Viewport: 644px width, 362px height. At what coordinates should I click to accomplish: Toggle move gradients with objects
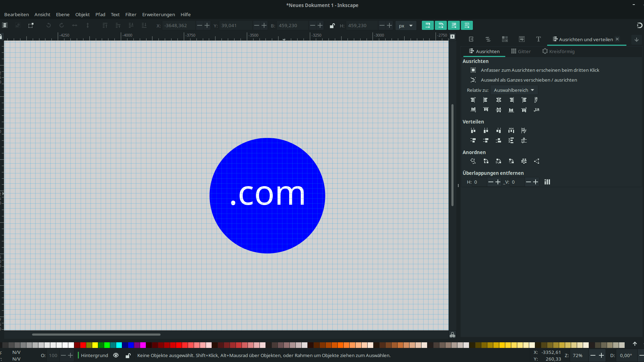coord(454,25)
